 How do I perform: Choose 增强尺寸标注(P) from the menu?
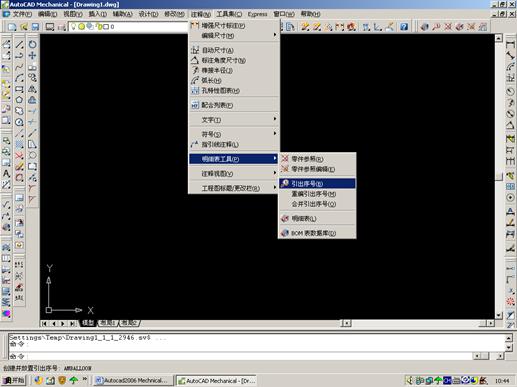click(234, 25)
